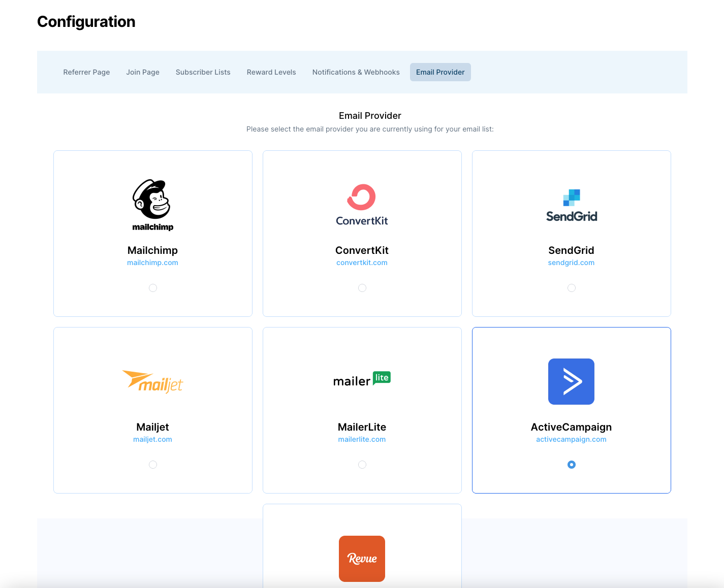Click the Email Provider section heading

370,116
